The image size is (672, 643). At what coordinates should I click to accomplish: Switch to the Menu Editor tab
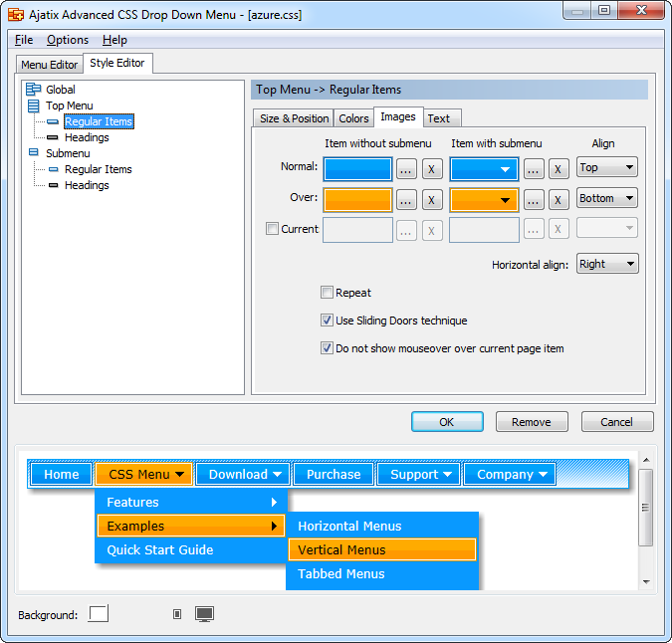click(x=50, y=65)
